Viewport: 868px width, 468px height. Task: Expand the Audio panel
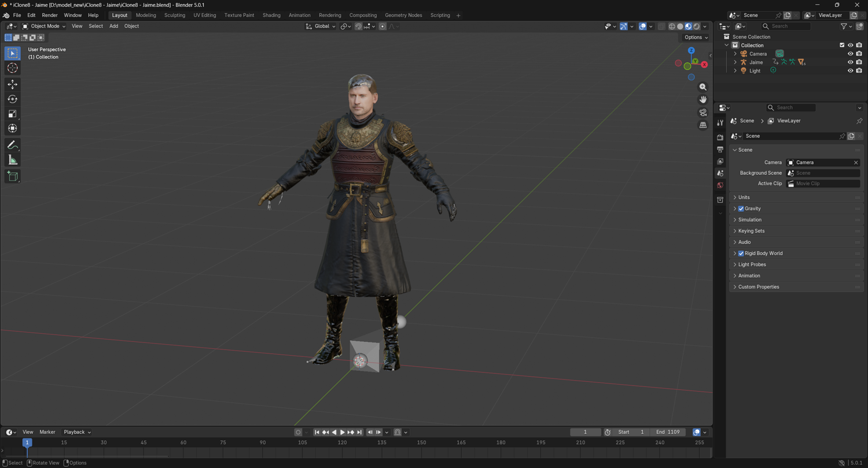(x=796, y=242)
